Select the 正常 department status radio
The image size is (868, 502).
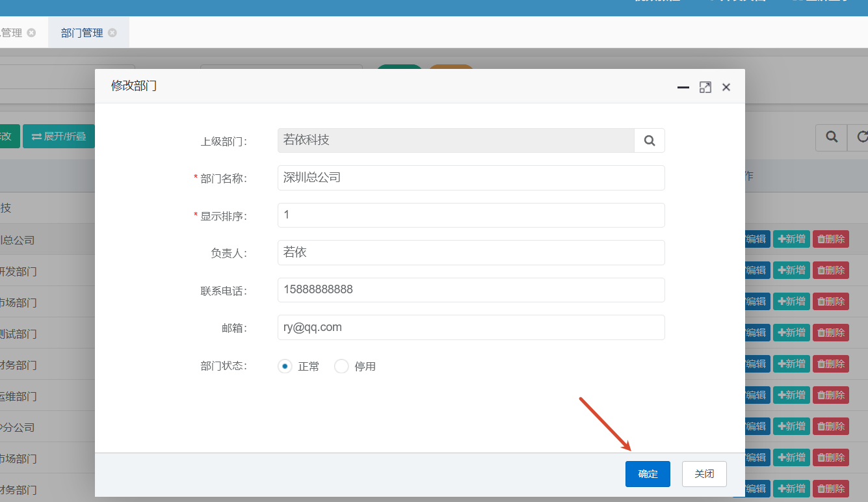(285, 366)
